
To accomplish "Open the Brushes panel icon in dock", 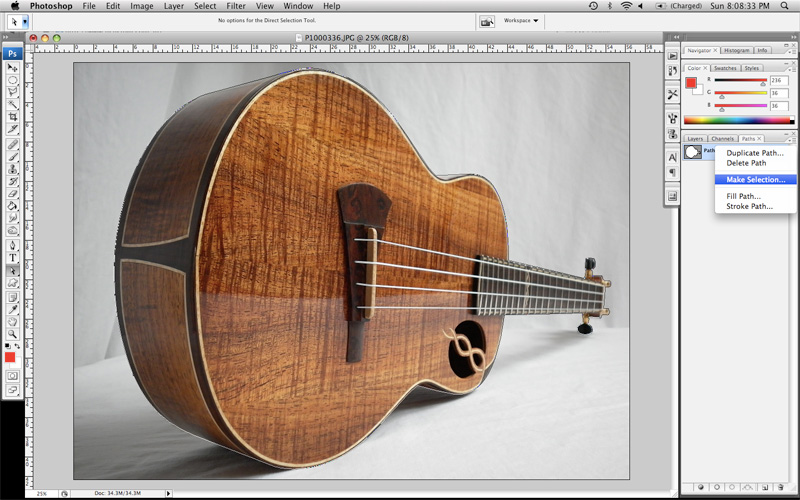I will point(672,119).
